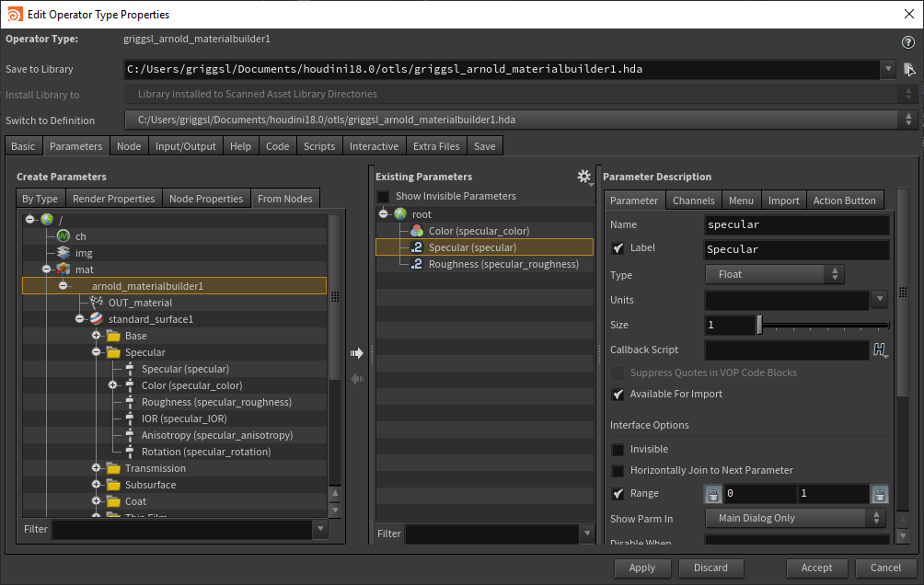
Task: Click the float icon beside Specular (specular)
Action: pos(417,247)
